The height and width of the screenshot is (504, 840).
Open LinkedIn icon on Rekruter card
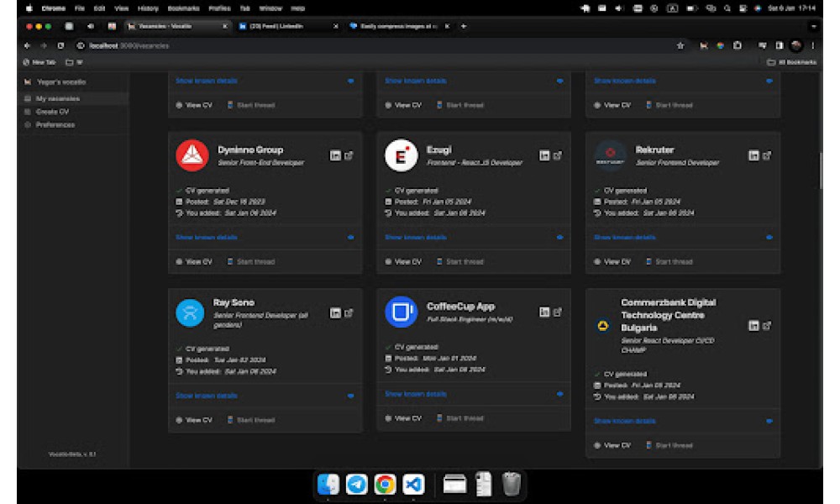click(x=753, y=156)
